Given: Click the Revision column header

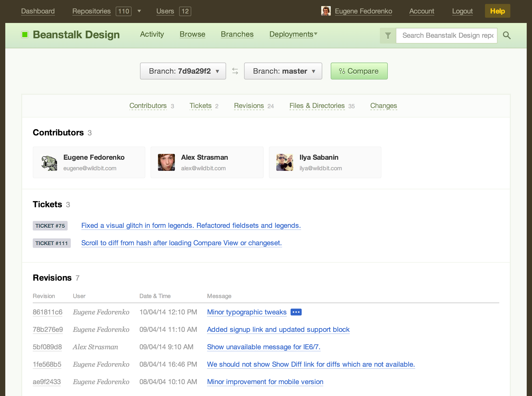Looking at the screenshot, I should [44, 296].
